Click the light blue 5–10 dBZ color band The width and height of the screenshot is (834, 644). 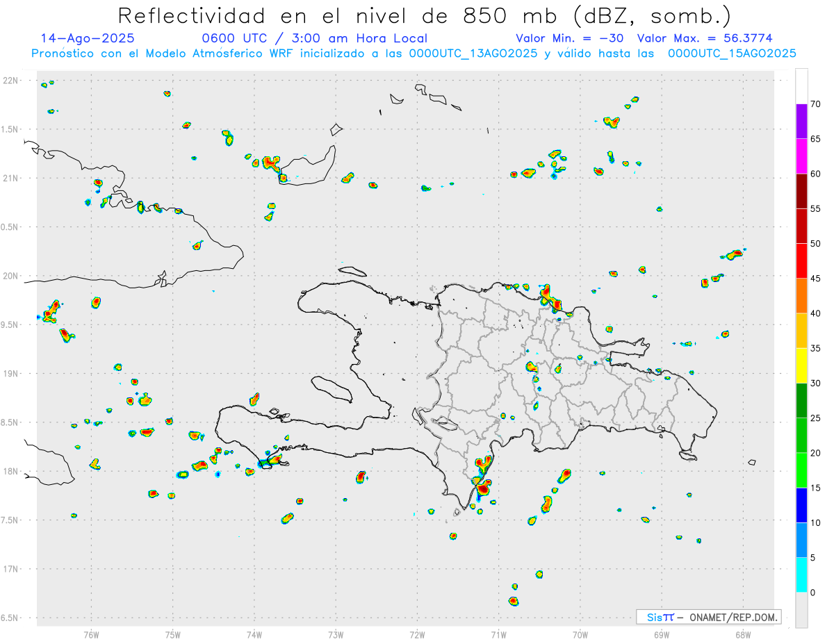click(802, 540)
